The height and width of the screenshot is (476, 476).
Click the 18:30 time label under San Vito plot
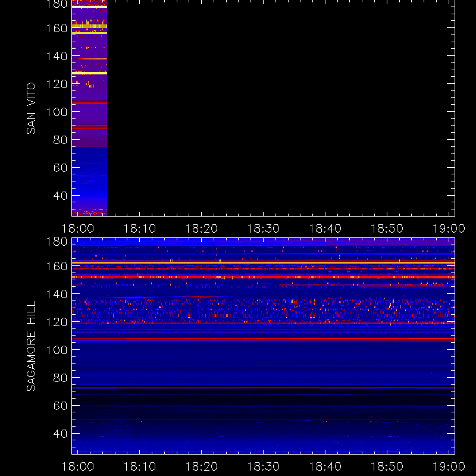(263, 228)
